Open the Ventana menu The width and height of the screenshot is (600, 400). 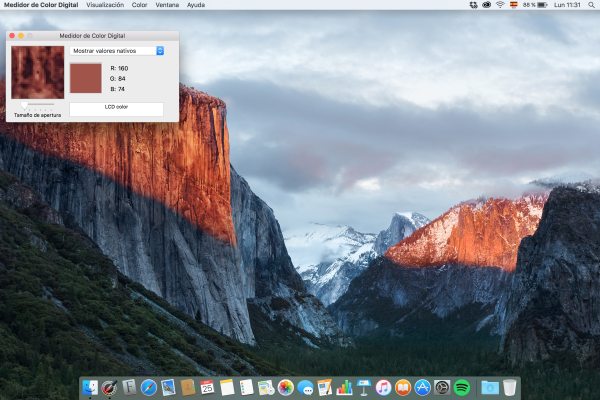(x=167, y=5)
